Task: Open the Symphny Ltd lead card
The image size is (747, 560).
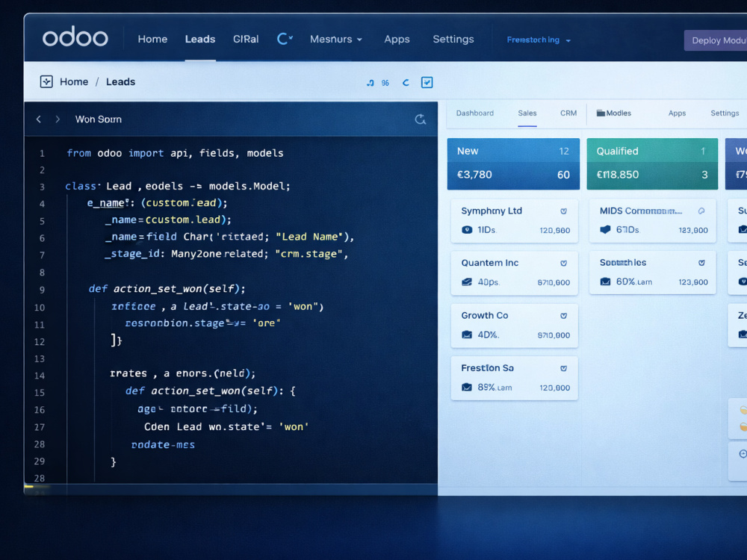Action: (515, 221)
